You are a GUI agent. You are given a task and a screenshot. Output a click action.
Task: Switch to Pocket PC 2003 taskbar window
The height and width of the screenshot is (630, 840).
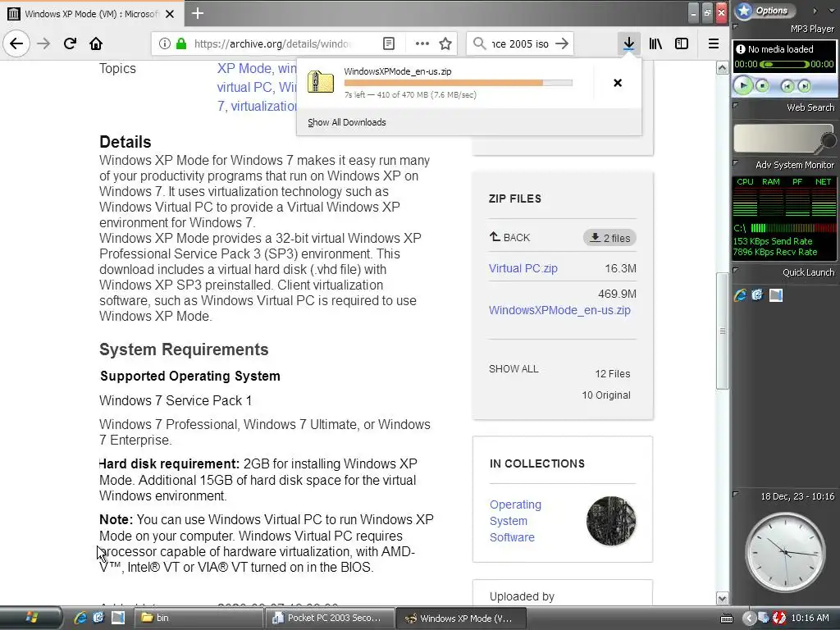(330, 618)
